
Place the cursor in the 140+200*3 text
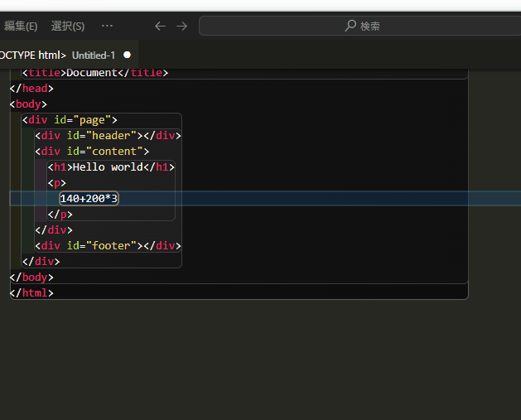click(x=89, y=198)
